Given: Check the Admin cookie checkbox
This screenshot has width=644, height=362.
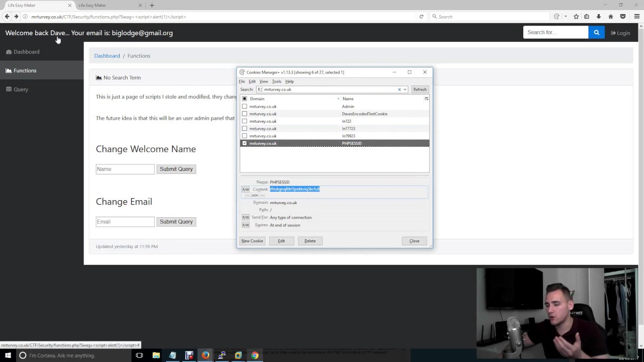Looking at the screenshot, I should (245, 107).
